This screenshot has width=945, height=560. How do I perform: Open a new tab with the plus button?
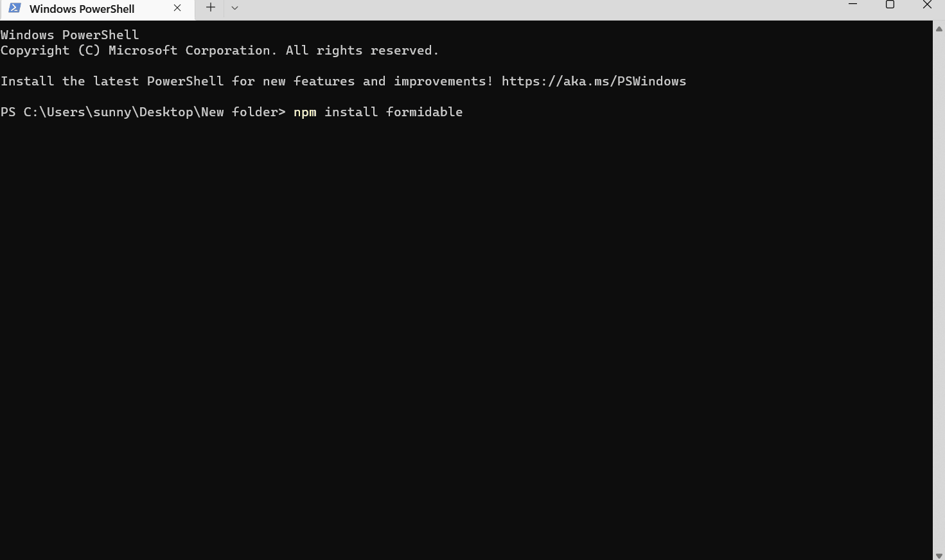tap(210, 8)
